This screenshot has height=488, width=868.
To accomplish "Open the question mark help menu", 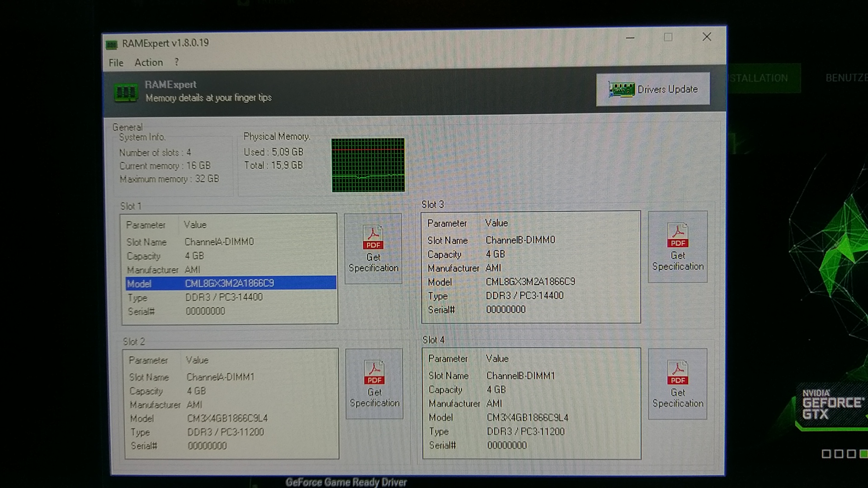I will pyautogui.click(x=177, y=62).
